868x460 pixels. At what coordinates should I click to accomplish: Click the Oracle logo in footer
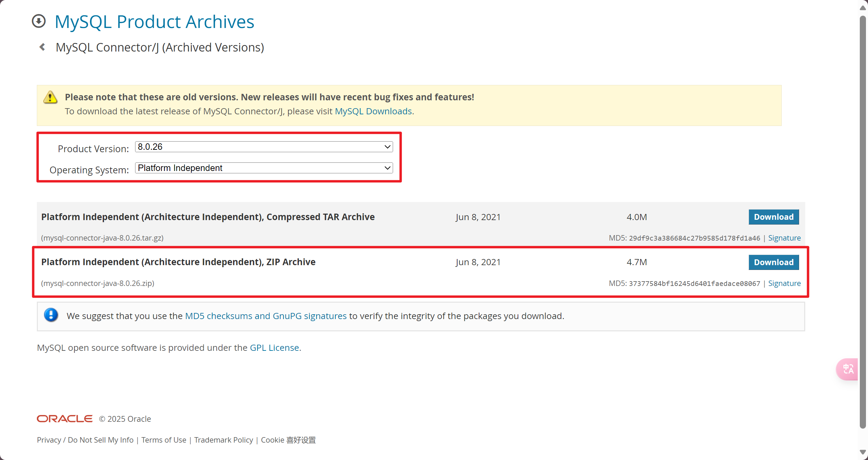65,419
